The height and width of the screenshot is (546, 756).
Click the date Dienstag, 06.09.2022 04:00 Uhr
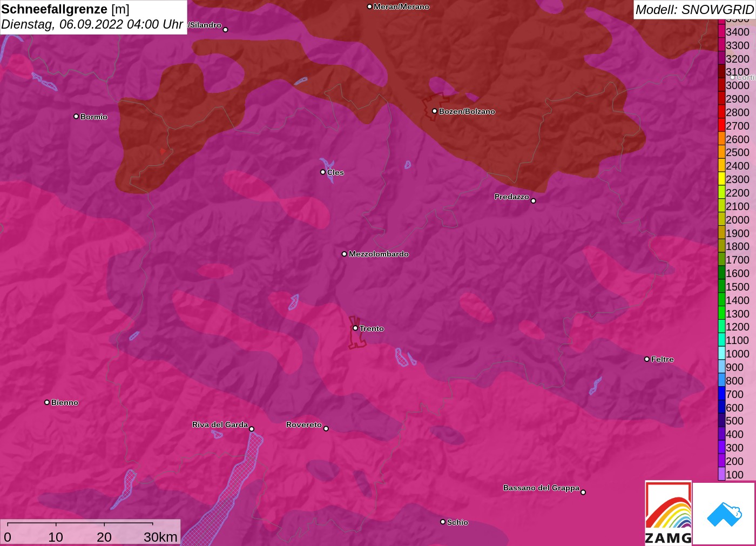click(x=92, y=24)
